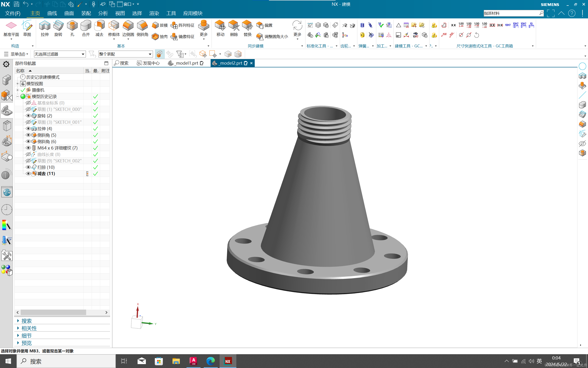Click the navigator horizontal scrollbar
588x368 pixels.
click(54, 312)
